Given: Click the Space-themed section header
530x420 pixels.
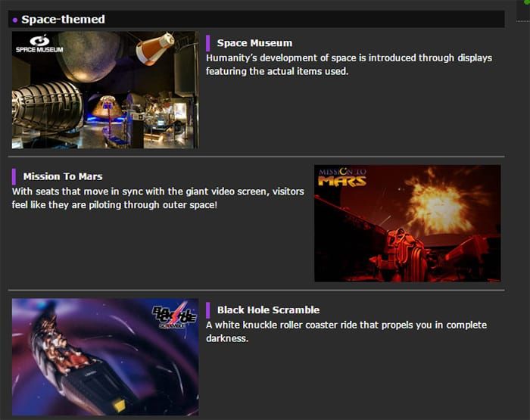Looking at the screenshot, I should point(256,19).
